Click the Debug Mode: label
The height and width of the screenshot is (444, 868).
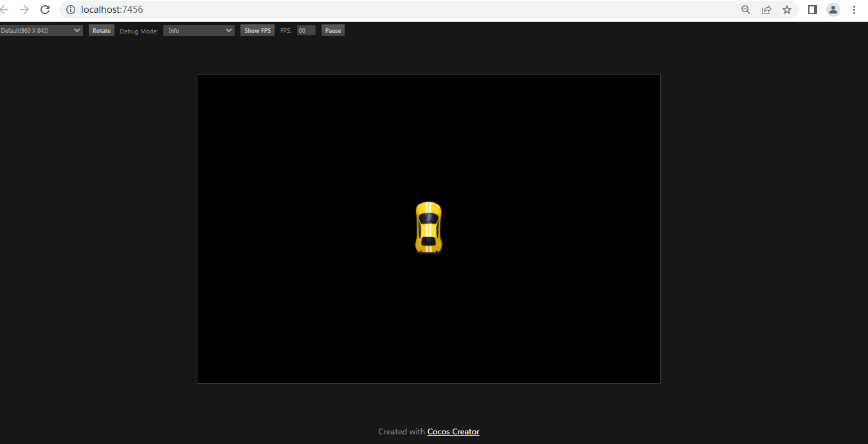click(x=139, y=31)
